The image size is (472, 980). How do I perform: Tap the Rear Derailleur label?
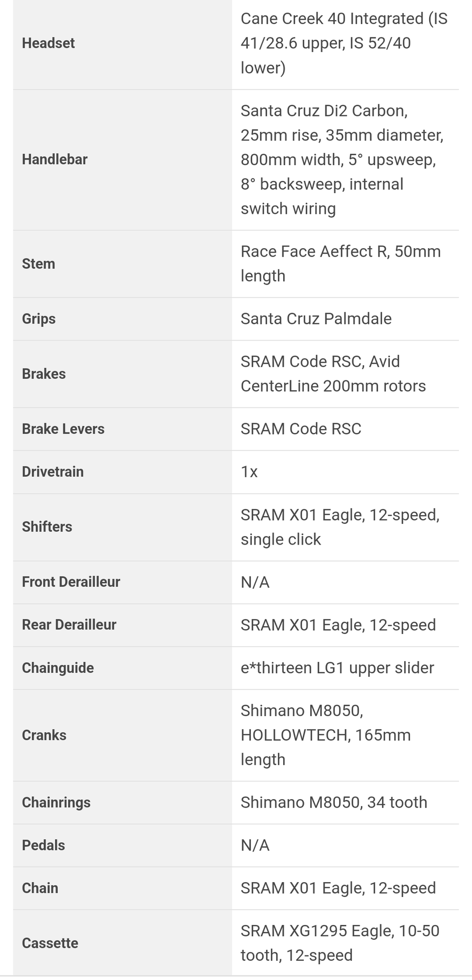point(69,625)
